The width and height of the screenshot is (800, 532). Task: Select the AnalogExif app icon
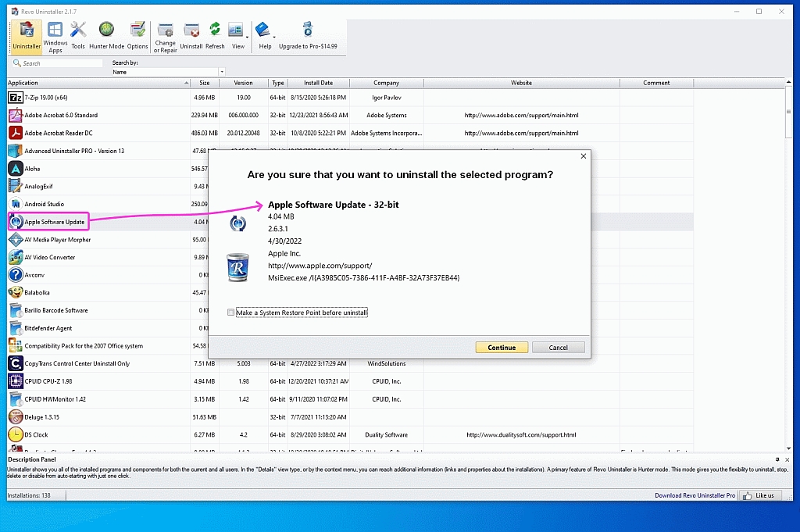click(x=16, y=186)
